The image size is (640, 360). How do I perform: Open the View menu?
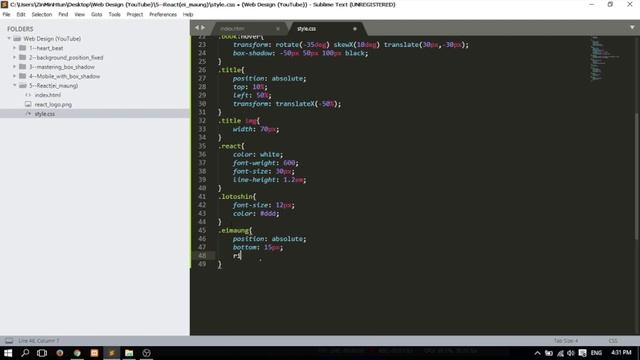tap(80, 14)
